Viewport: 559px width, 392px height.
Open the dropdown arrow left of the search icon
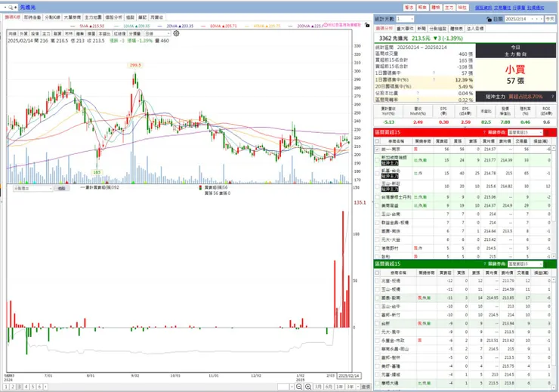pyautogui.click(x=5, y=7)
